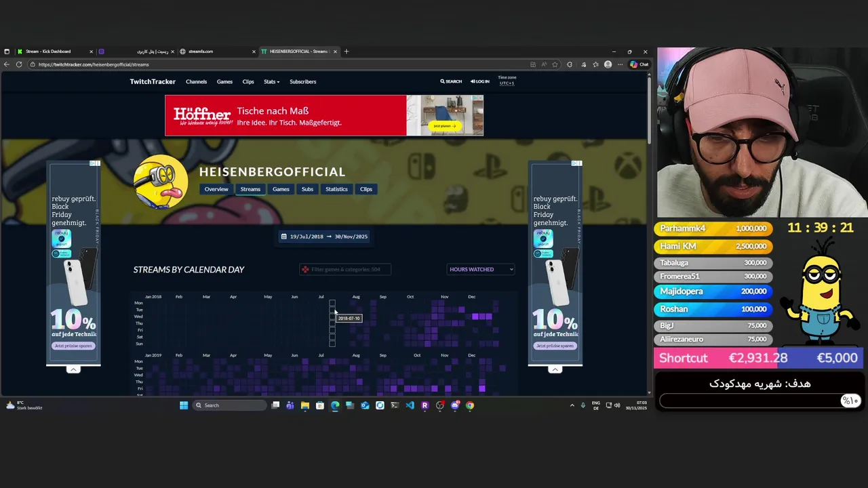868x488 pixels.
Task: Open Channels in TwitchTracker nav
Action: (196, 81)
